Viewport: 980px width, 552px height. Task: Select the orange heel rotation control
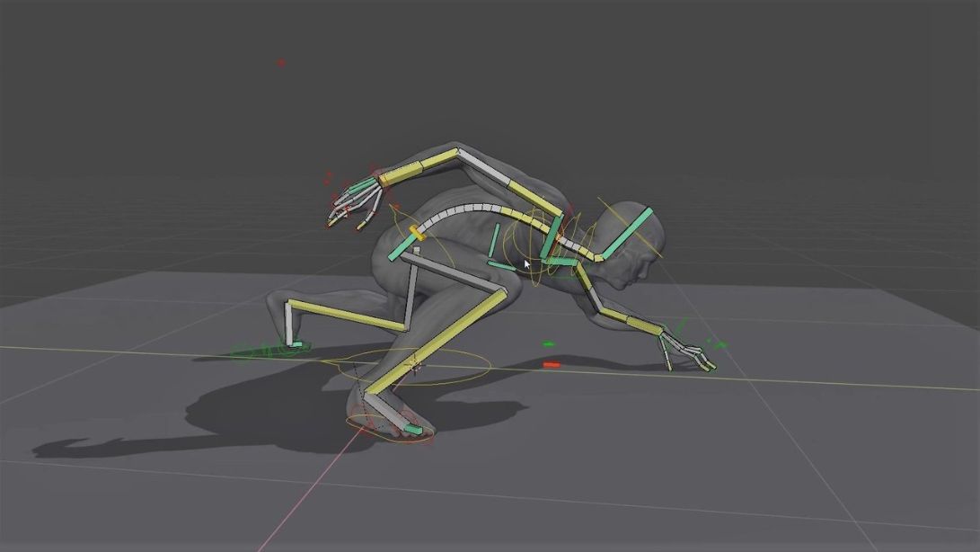click(x=386, y=432)
